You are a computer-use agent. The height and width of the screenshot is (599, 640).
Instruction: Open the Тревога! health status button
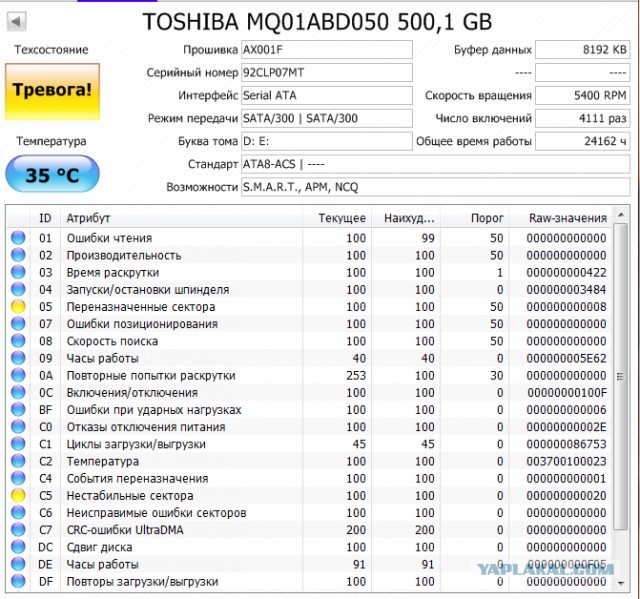(x=52, y=91)
